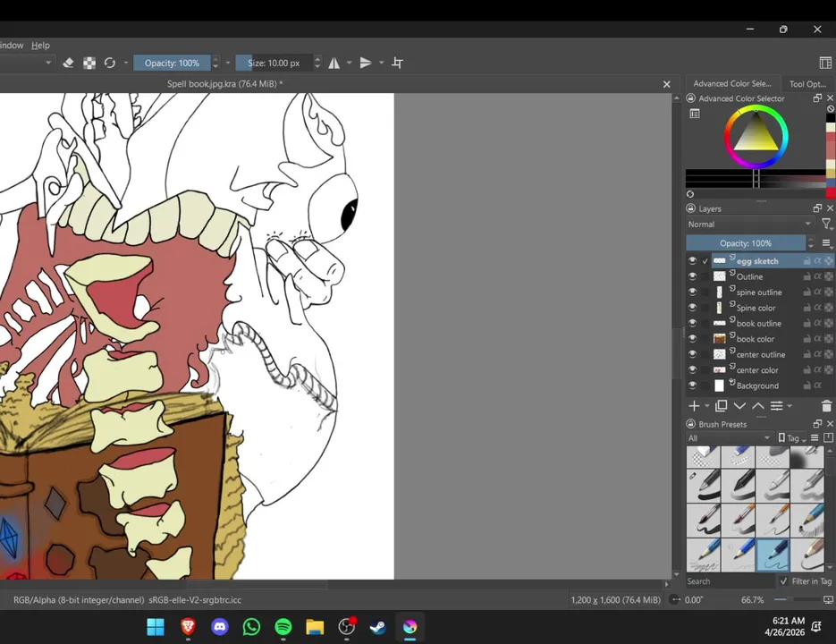Open layer properties sliders icon
The width and height of the screenshot is (836, 644).
click(x=777, y=406)
